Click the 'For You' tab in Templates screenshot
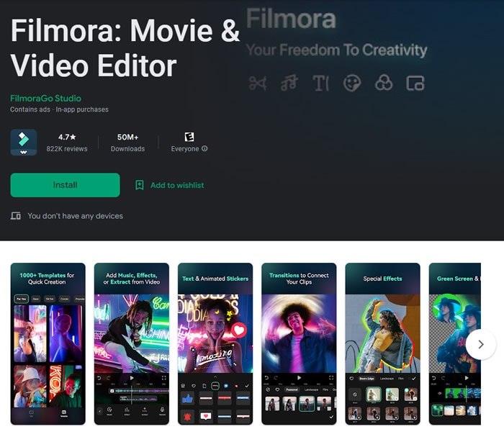504x437 pixels. pyautogui.click(x=21, y=299)
